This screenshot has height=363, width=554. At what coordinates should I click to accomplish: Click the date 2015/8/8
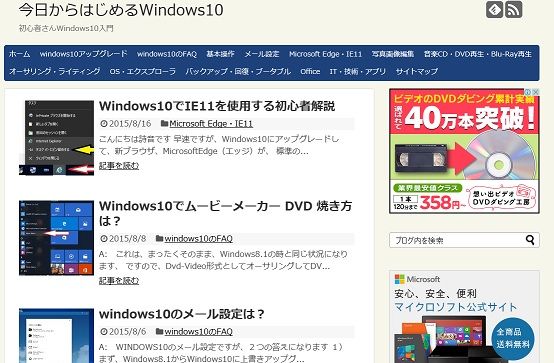(128, 239)
